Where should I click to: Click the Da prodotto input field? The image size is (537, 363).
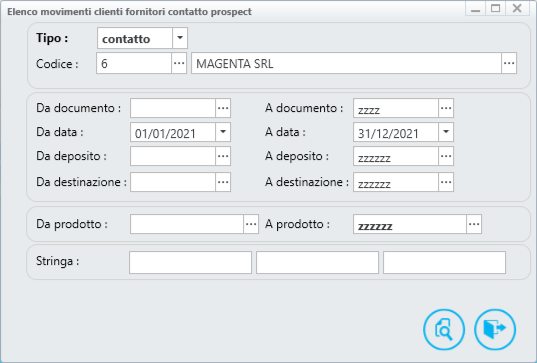[187, 224]
